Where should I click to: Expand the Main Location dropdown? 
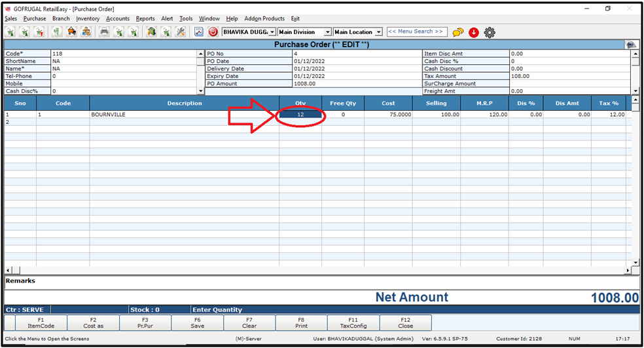point(379,32)
